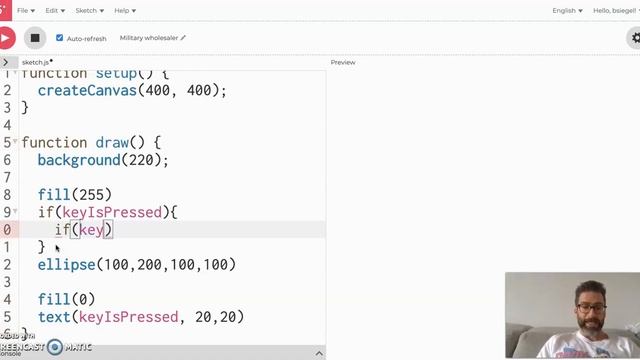The width and height of the screenshot is (640, 360).
Task: Open the Help menu
Action: click(x=125, y=11)
